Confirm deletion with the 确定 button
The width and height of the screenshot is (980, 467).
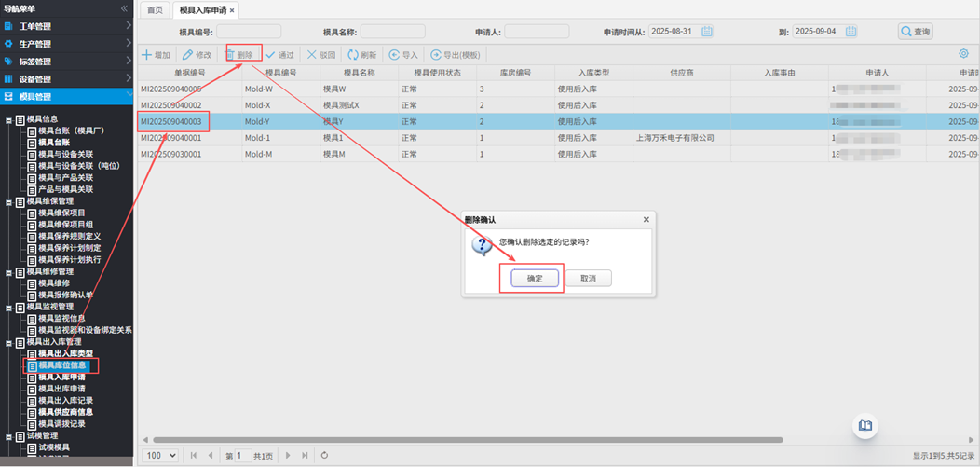click(535, 279)
